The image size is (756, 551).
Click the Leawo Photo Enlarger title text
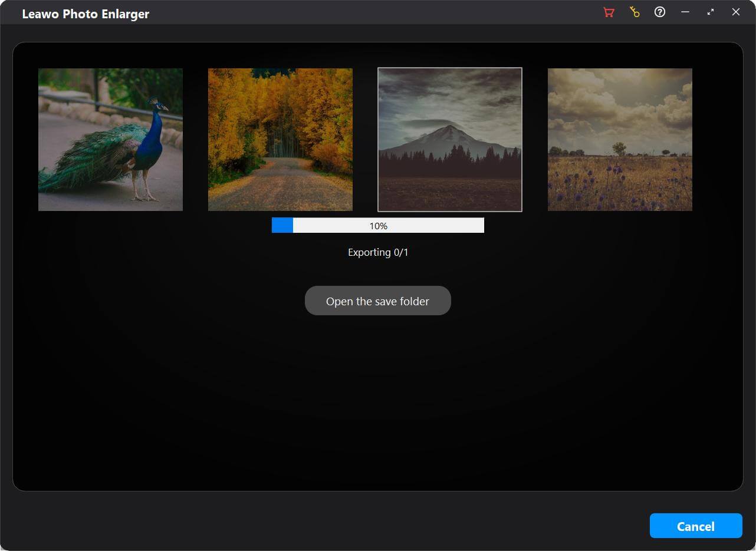pos(86,14)
